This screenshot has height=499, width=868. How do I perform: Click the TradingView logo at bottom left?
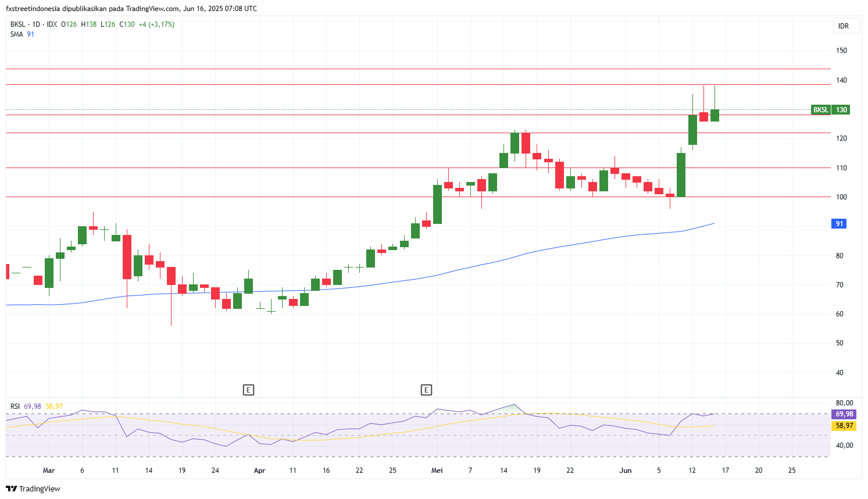tap(33, 489)
